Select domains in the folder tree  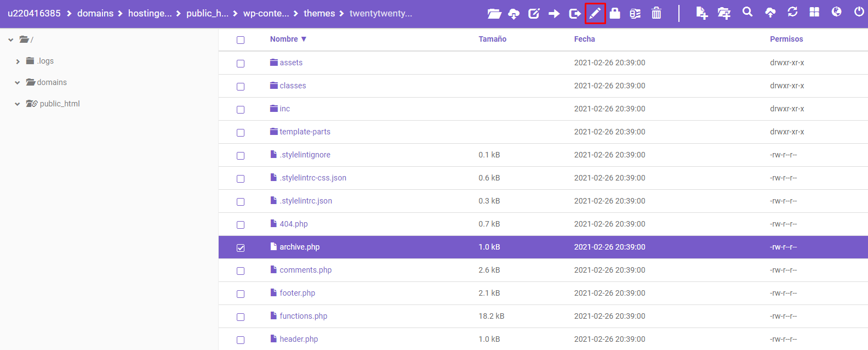52,82
